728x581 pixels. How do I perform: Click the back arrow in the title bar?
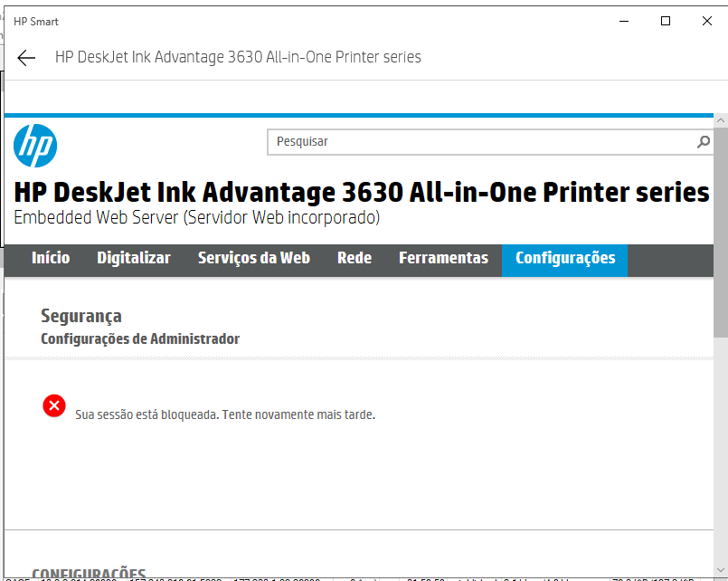click(x=25, y=57)
